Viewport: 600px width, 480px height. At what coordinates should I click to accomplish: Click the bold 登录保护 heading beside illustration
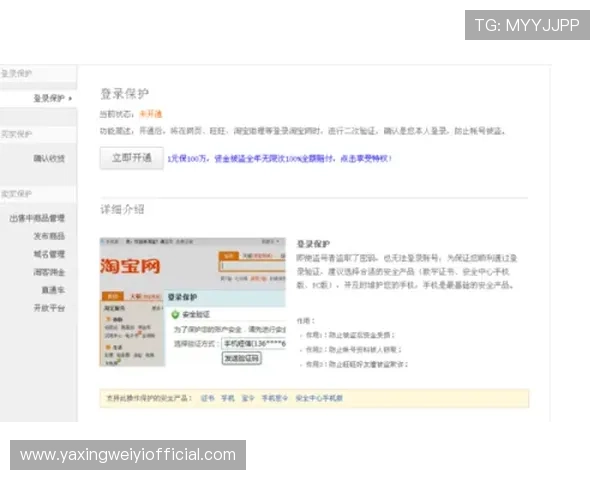[313, 244]
